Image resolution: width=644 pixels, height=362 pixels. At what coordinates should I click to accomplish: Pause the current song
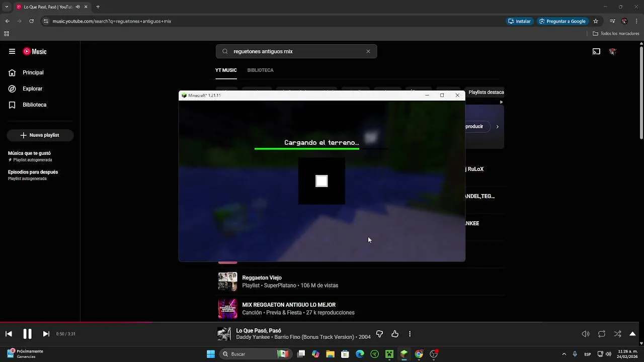[27, 334]
